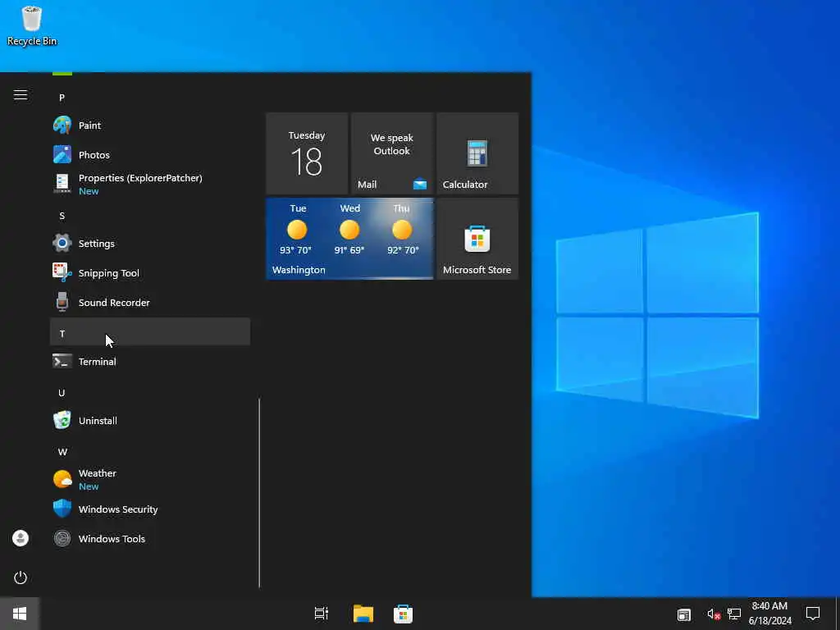
Task: Open the Washington weather tile
Action: coord(349,239)
